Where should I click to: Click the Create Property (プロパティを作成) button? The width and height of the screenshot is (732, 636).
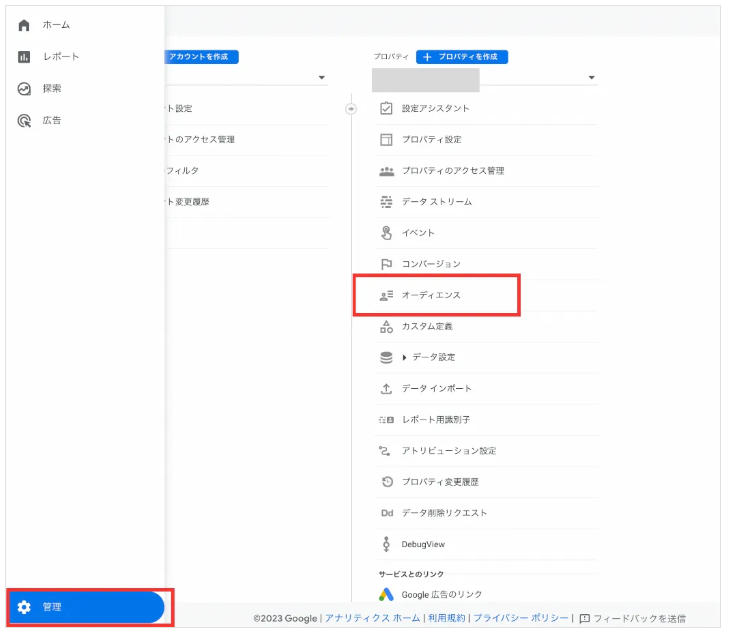(x=461, y=57)
